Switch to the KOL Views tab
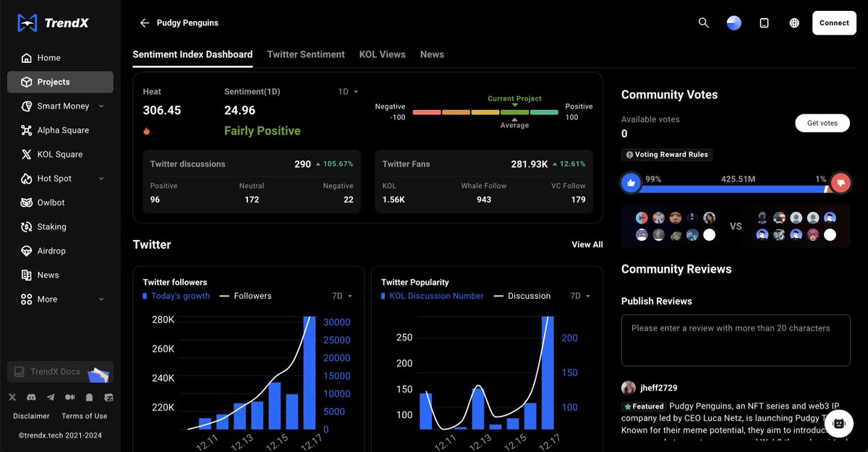This screenshot has width=868, height=452. pyautogui.click(x=383, y=54)
